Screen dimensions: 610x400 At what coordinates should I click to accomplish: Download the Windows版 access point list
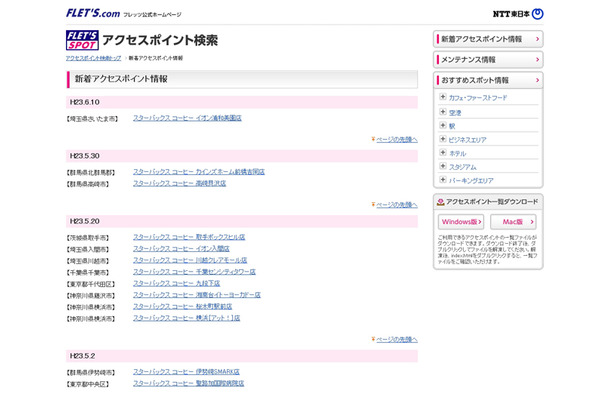[x=461, y=222]
